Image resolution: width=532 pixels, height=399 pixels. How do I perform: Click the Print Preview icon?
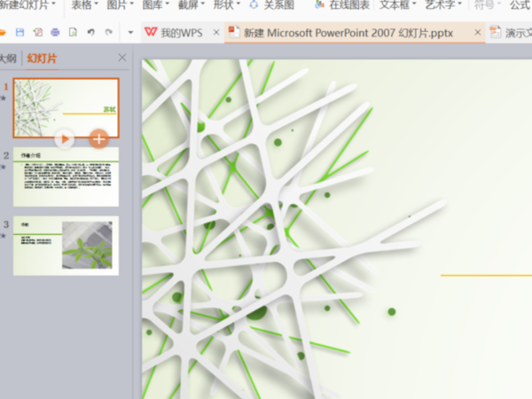73,32
